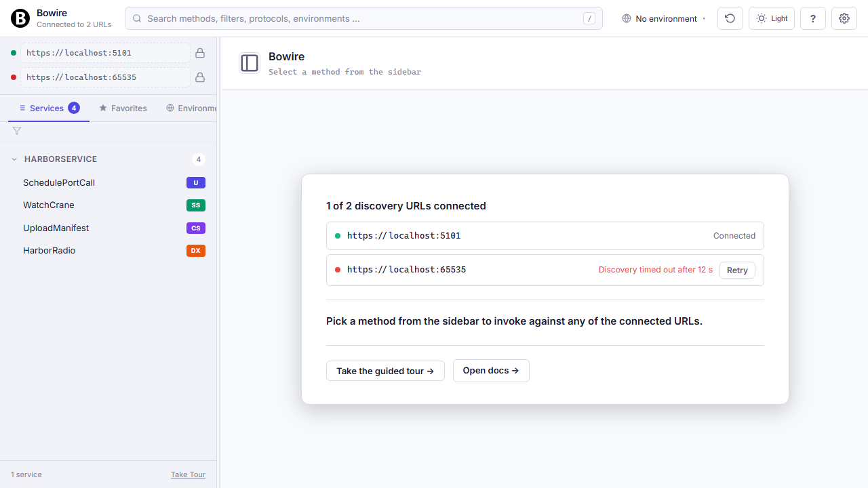Click the localhost:65535 row in discovery card
Image resolution: width=868 pixels, height=488 pixels.
[545, 270]
